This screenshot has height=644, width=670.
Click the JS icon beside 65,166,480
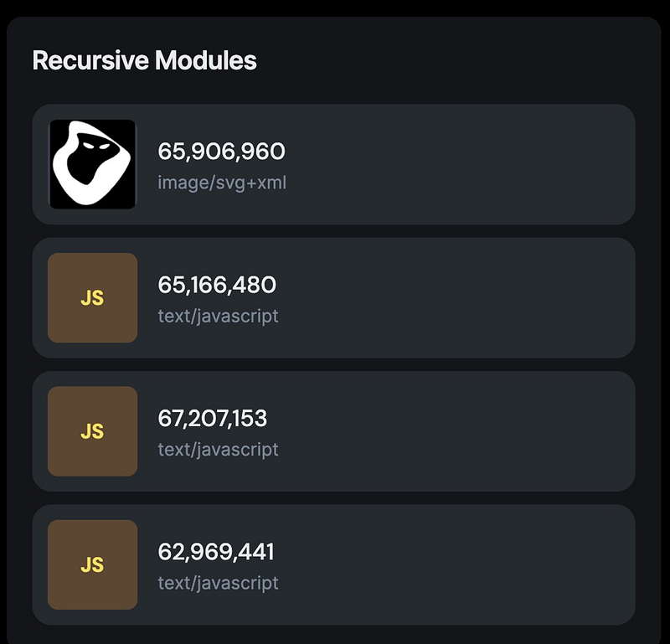tap(92, 298)
